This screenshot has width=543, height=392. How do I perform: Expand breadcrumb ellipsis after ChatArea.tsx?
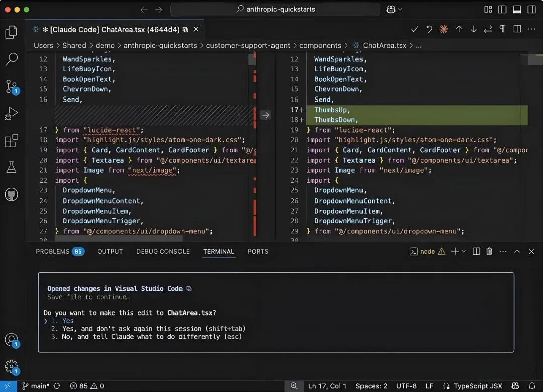(418, 45)
